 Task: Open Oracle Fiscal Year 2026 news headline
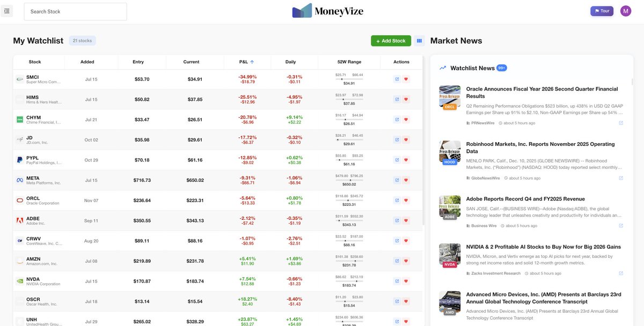(542, 92)
